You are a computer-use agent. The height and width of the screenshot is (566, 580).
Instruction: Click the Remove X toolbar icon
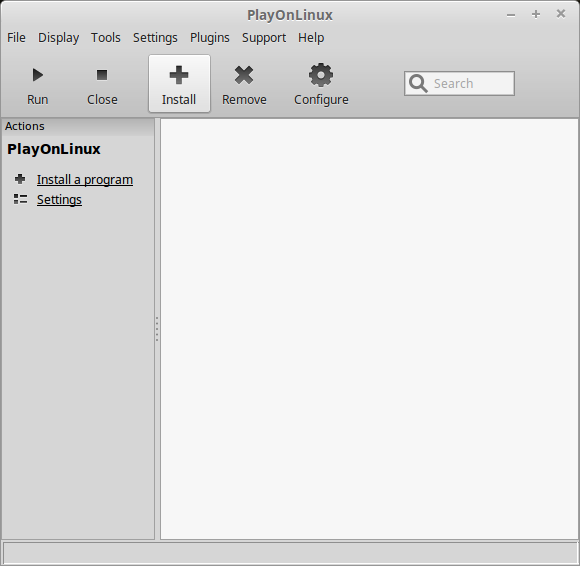pyautogui.click(x=244, y=75)
